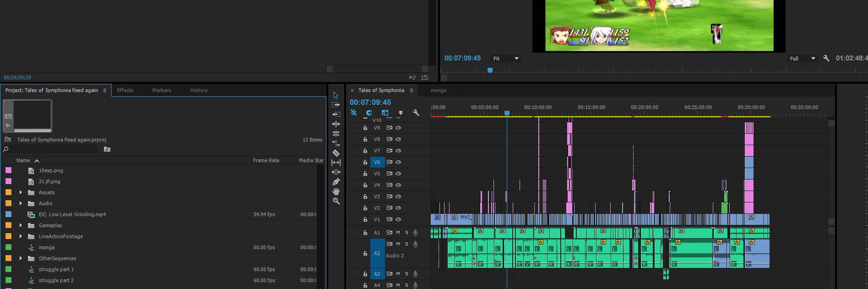The width and height of the screenshot is (868, 289).
Task: Select the Tales of Symphonia sequence tab
Action: point(381,90)
